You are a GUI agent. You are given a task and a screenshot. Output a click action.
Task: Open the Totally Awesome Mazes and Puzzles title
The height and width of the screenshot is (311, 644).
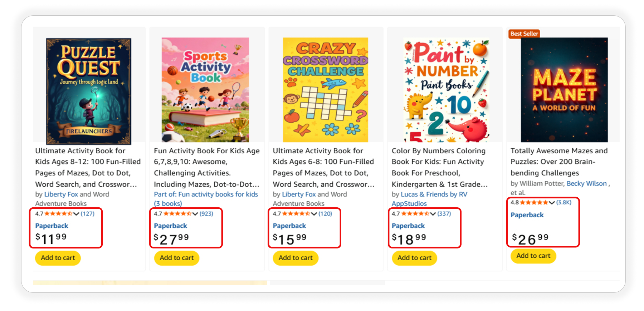point(559,162)
